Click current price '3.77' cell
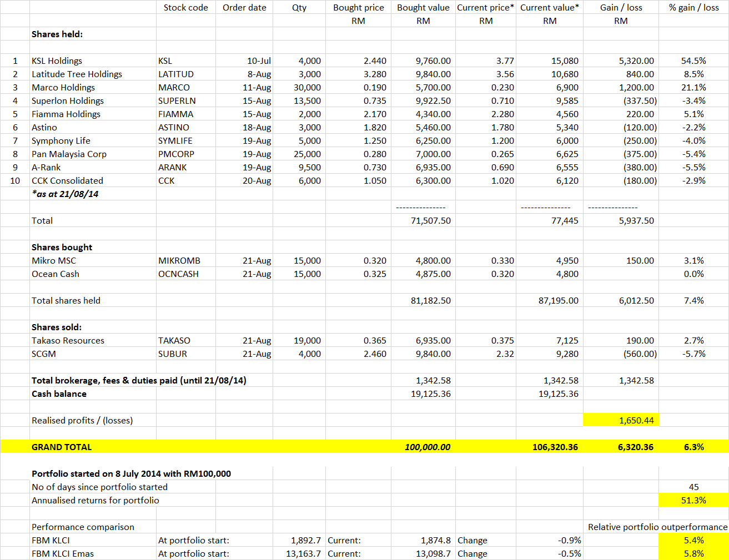Image resolution: width=729 pixels, height=560 pixels. point(486,60)
